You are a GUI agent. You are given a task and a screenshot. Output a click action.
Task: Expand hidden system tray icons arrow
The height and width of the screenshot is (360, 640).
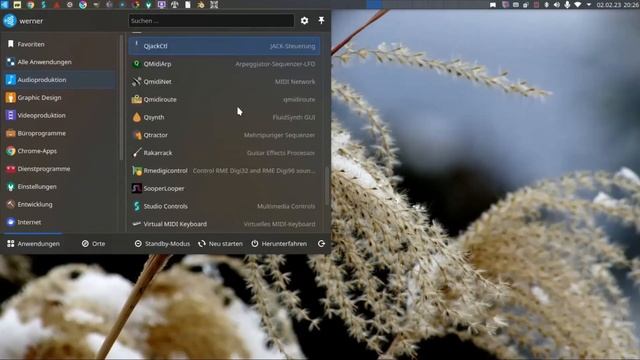pos(589,4)
